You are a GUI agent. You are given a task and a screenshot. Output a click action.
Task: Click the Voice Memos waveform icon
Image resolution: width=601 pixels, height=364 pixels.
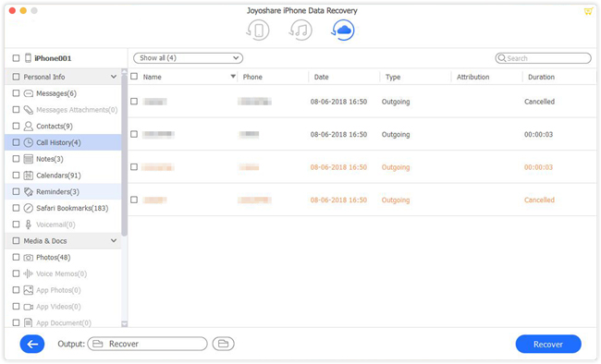(29, 274)
